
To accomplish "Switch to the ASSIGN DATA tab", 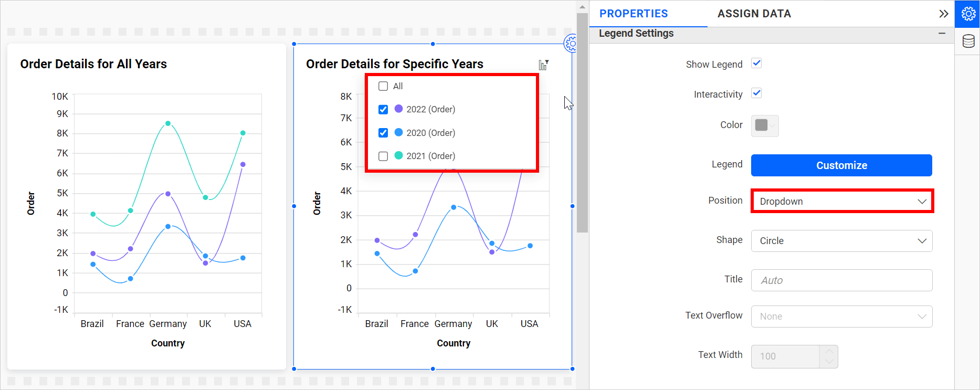I will click(x=754, y=14).
